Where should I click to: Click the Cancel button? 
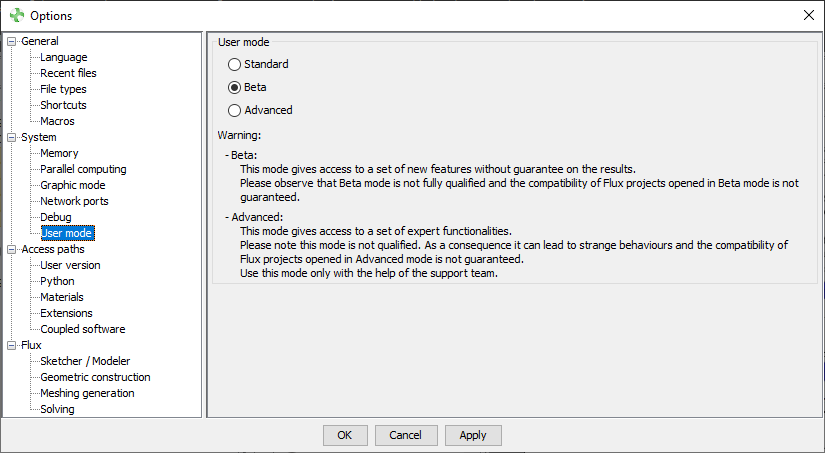click(406, 435)
